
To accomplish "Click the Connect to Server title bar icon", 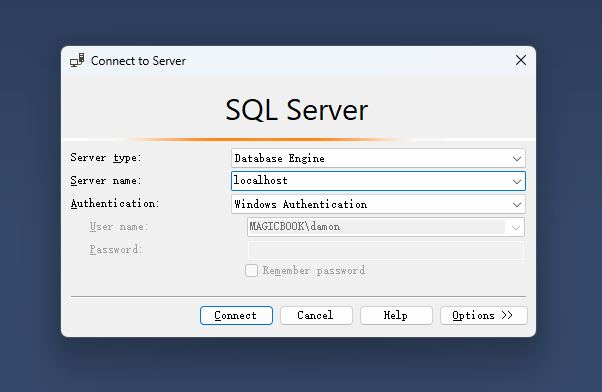I will pyautogui.click(x=77, y=61).
